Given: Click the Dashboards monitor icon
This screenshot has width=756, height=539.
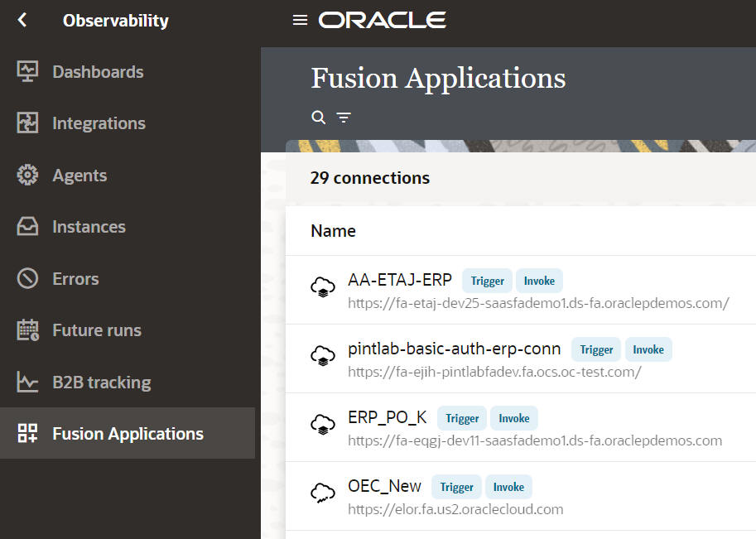Looking at the screenshot, I should pyautogui.click(x=27, y=72).
